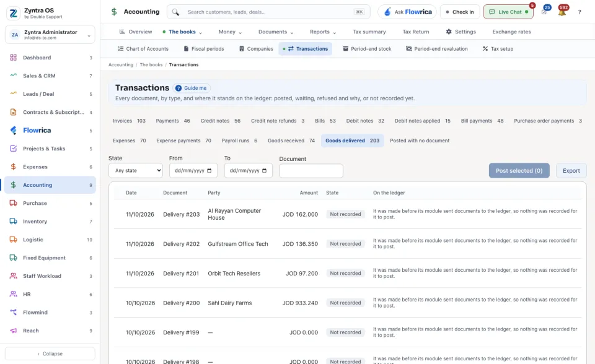Open Companies sub-tab

coord(256,49)
